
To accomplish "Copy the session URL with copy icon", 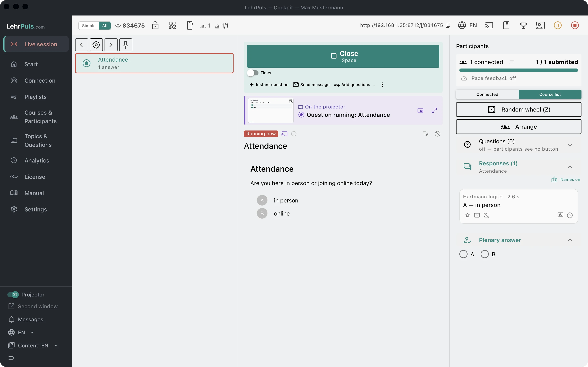I will [x=448, y=25].
